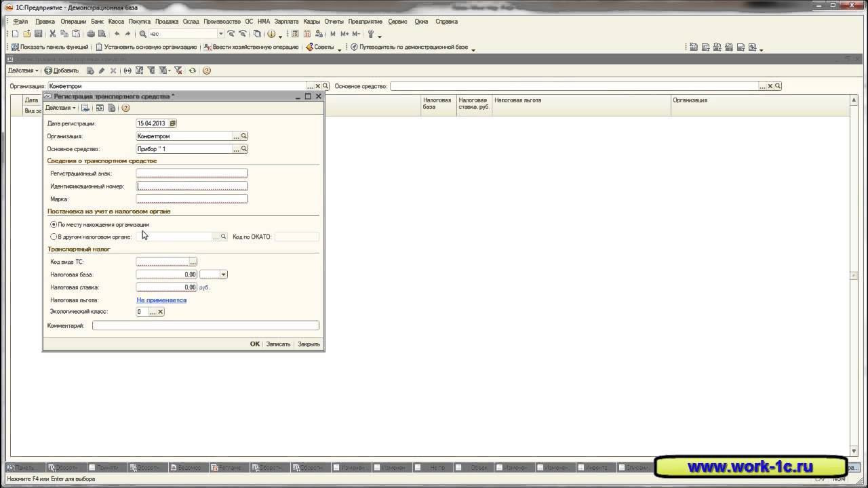
Task: Open the Calculator icon in main toolbar
Action: (296, 34)
